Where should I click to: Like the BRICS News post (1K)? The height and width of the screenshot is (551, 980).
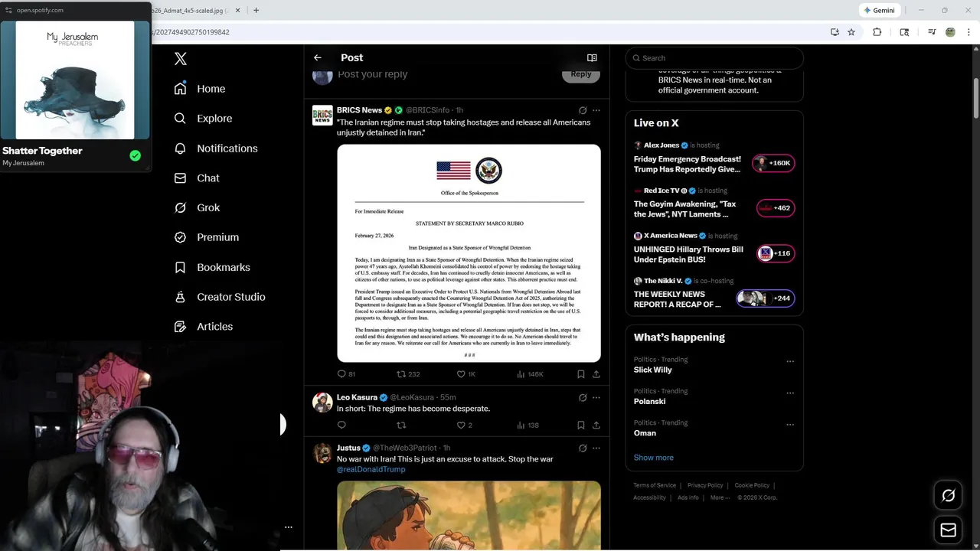pos(466,374)
